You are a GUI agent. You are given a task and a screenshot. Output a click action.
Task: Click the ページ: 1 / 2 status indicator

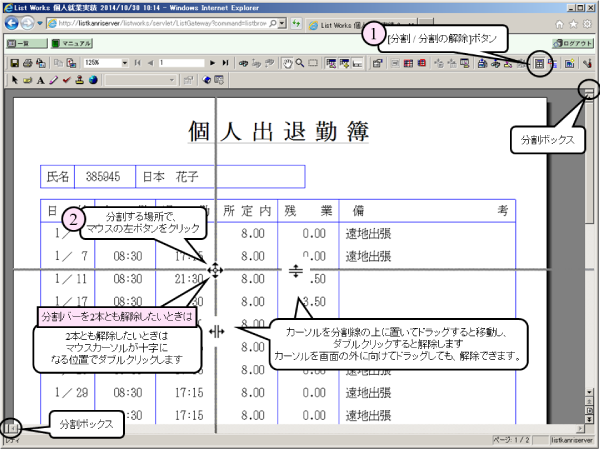coord(511,440)
